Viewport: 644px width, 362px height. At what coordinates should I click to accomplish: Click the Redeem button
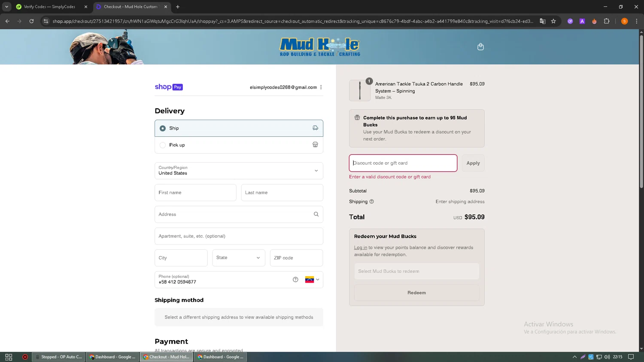(416, 293)
